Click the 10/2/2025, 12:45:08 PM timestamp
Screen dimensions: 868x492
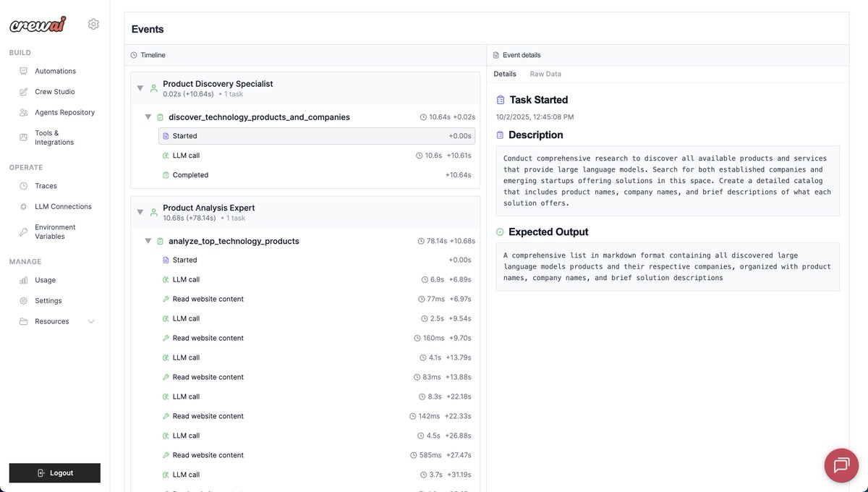[535, 116]
